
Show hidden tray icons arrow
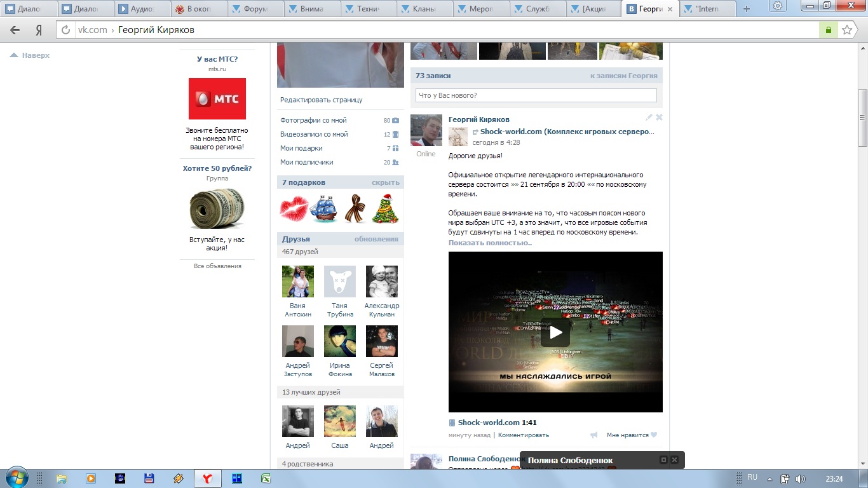(770, 478)
